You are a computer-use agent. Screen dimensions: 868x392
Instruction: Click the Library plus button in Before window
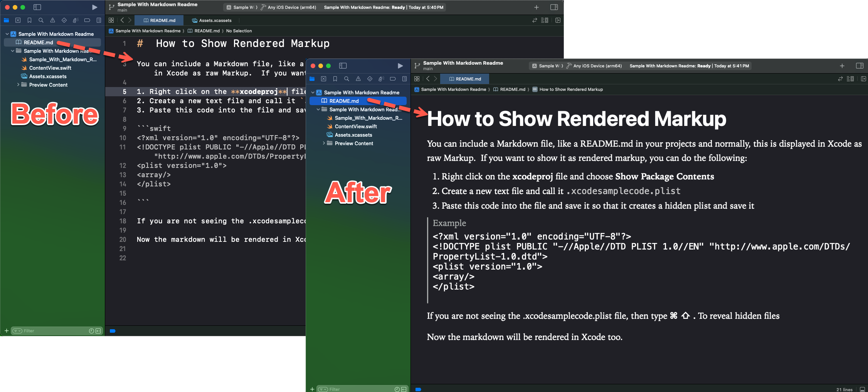[536, 7]
